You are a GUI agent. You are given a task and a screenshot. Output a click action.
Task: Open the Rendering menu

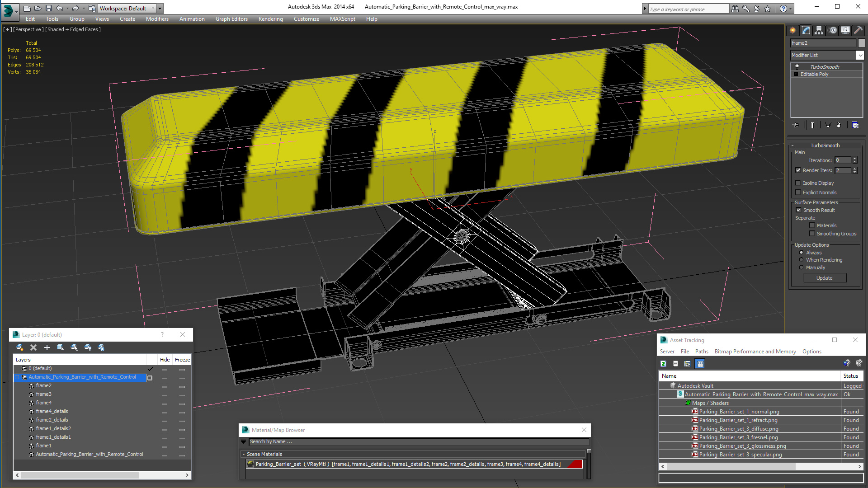coord(271,19)
